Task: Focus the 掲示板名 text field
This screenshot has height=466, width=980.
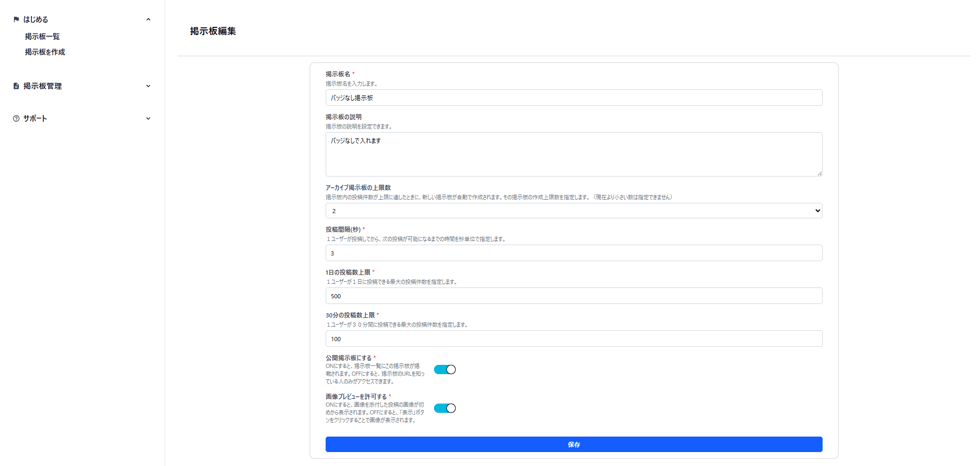Action: pos(573,98)
